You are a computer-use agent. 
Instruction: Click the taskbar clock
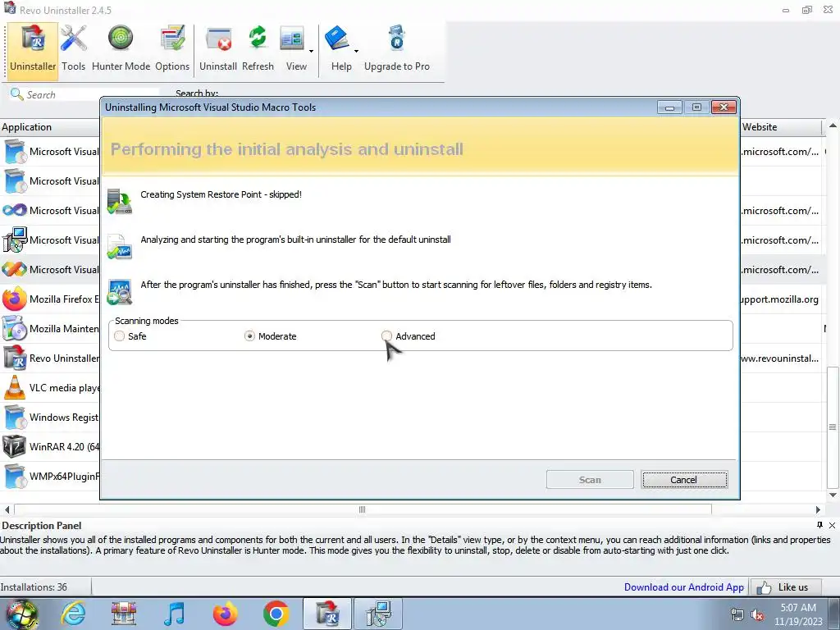(x=798, y=614)
